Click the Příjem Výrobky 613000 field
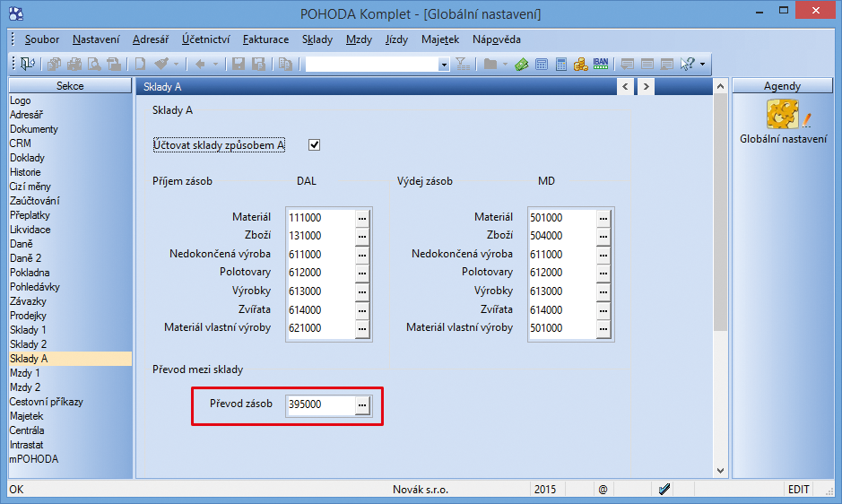Image resolution: width=842 pixels, height=504 pixels. (x=321, y=291)
